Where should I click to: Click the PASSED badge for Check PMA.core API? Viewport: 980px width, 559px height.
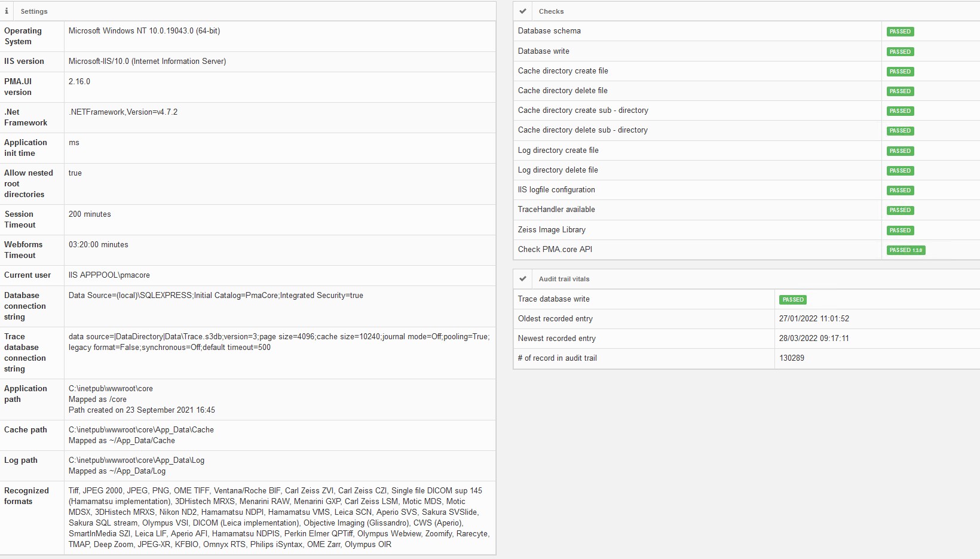coord(906,250)
